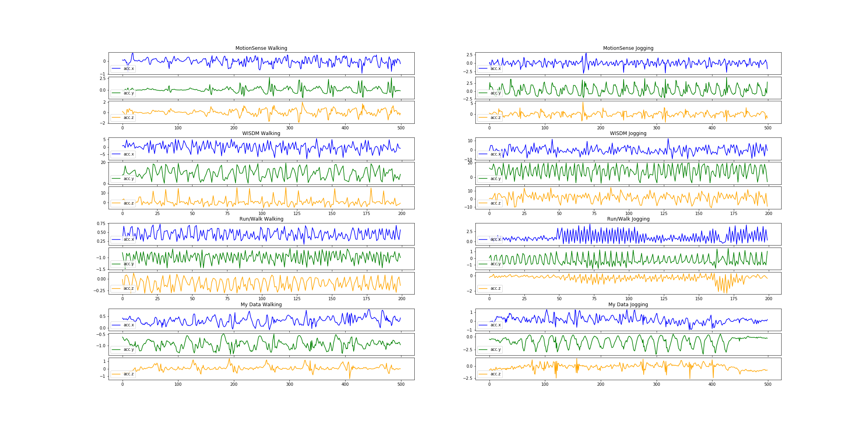Click the −1.5 y-axis tick in Run/Walk Walking
Viewport: 868px width, 434px height.
coord(100,269)
